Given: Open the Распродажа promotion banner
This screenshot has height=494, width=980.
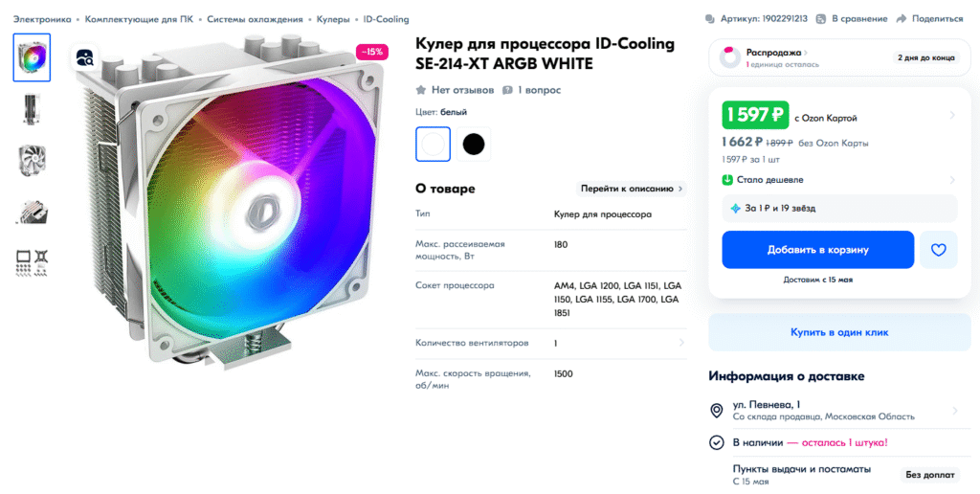Looking at the screenshot, I should 839,57.
